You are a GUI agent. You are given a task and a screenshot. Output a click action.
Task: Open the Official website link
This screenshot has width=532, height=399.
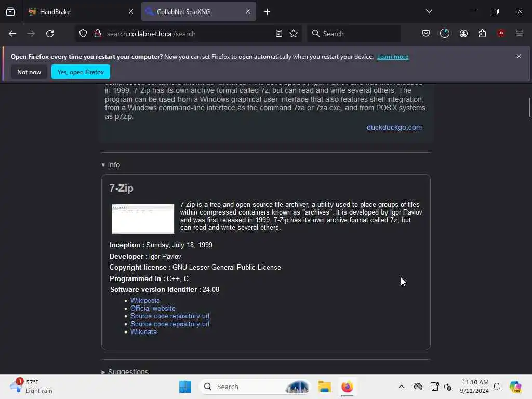pyautogui.click(x=153, y=308)
